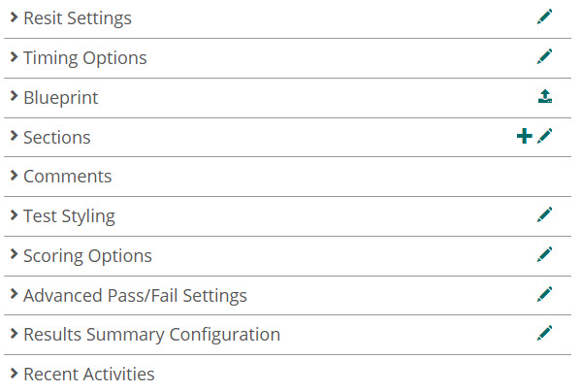582x392 pixels.
Task: Add a new section with plus icon
Action: [524, 136]
